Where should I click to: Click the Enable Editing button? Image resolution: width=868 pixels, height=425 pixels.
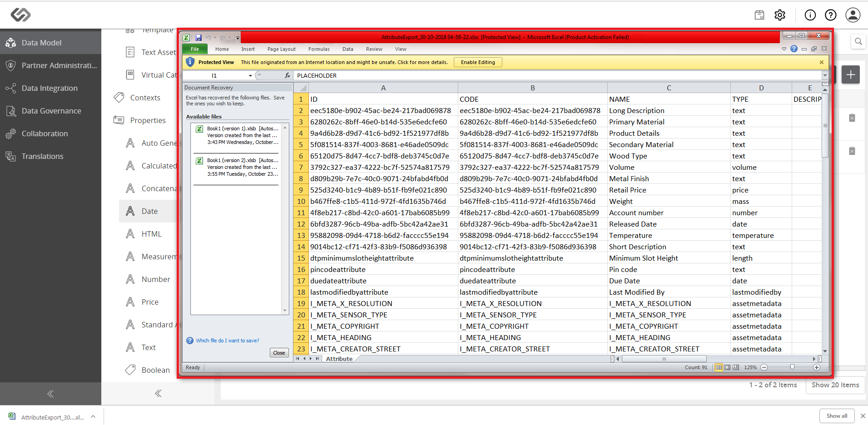(x=478, y=62)
